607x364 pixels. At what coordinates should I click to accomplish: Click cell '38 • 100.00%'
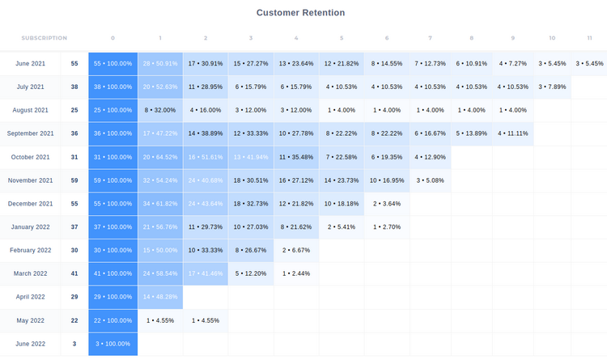coord(113,87)
